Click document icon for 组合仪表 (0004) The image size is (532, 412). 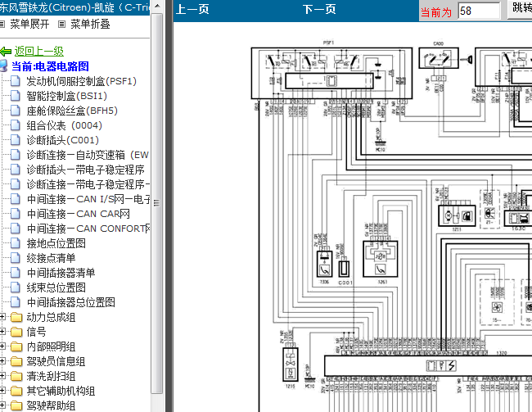(x=15, y=125)
